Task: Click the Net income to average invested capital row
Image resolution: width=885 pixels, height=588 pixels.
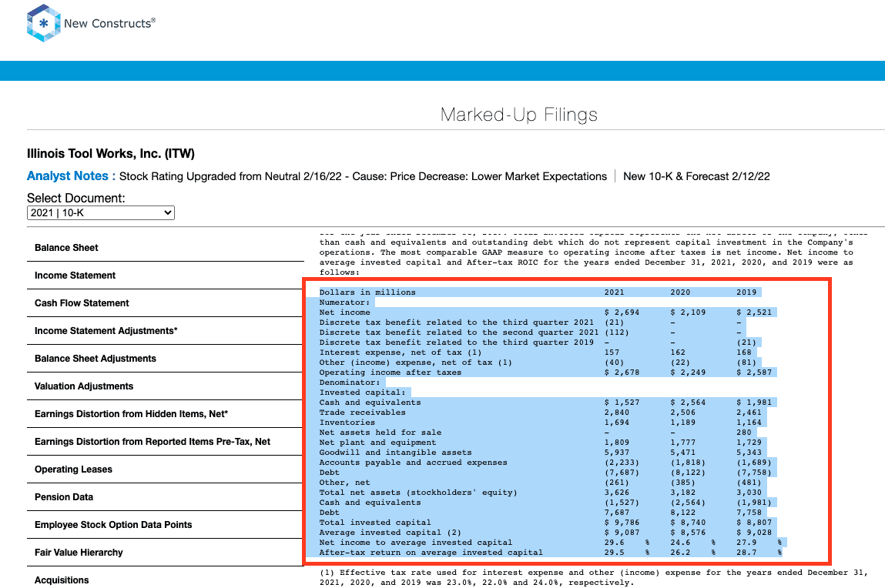Action: tap(416, 543)
